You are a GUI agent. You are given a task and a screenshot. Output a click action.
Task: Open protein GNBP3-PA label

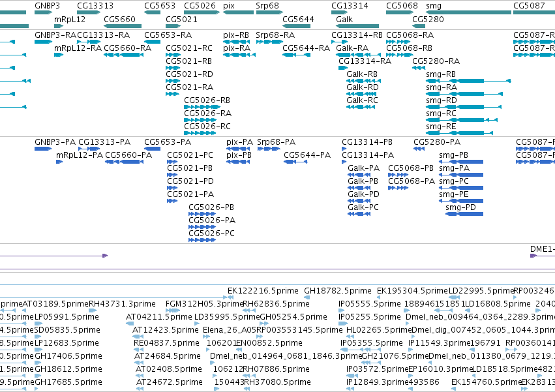[55, 142]
